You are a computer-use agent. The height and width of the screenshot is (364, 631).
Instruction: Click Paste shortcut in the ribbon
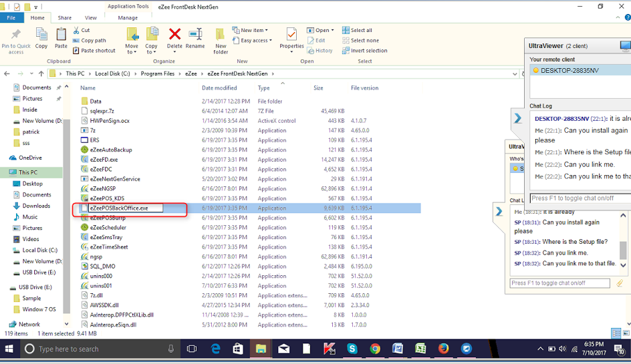click(x=94, y=51)
